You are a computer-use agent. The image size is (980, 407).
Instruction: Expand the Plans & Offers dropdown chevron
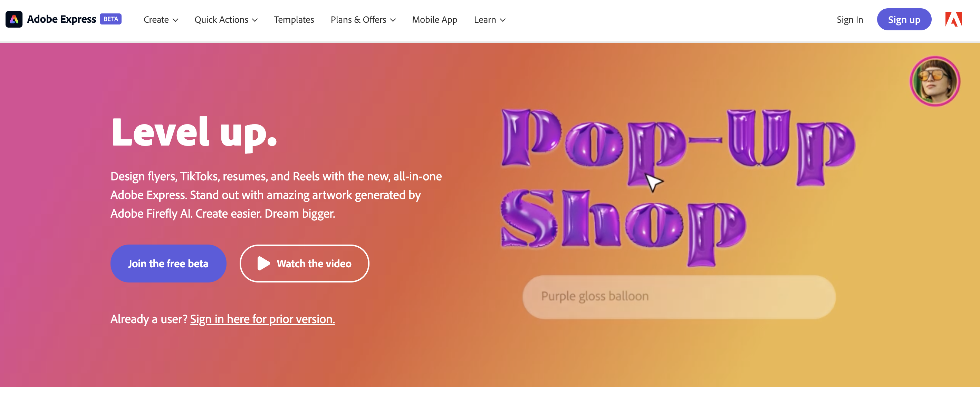click(x=393, y=20)
